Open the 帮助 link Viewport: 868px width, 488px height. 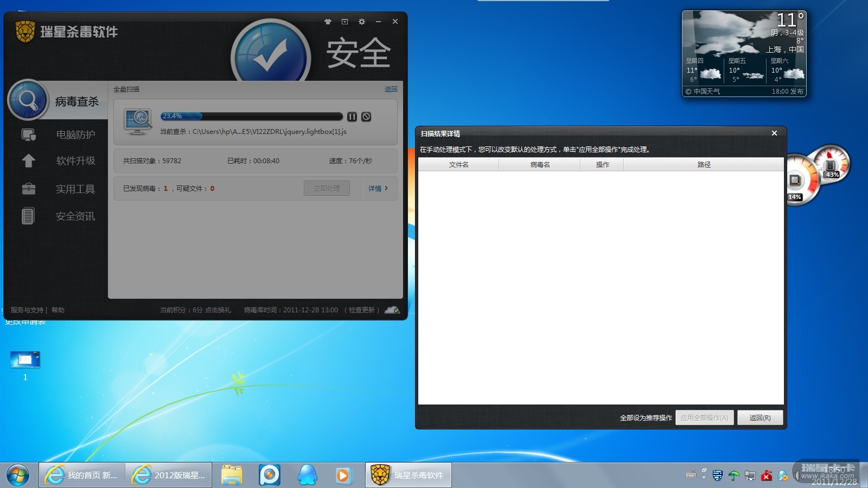coord(58,310)
